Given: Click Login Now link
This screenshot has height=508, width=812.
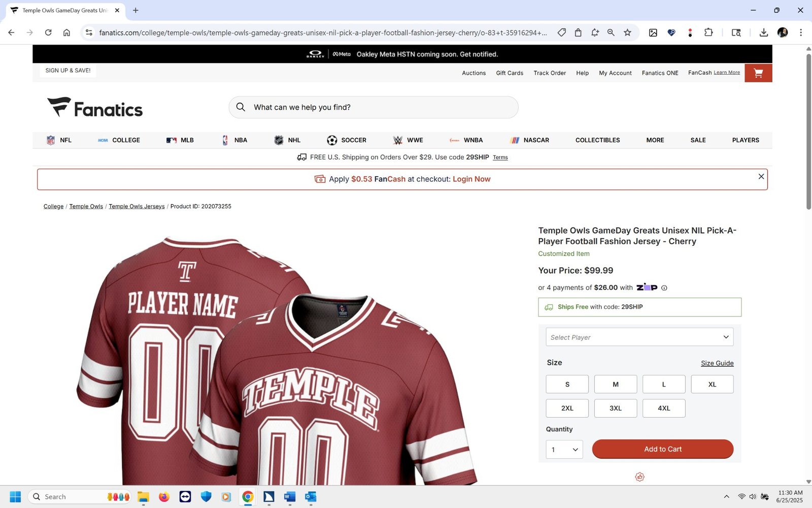Looking at the screenshot, I should click(471, 179).
